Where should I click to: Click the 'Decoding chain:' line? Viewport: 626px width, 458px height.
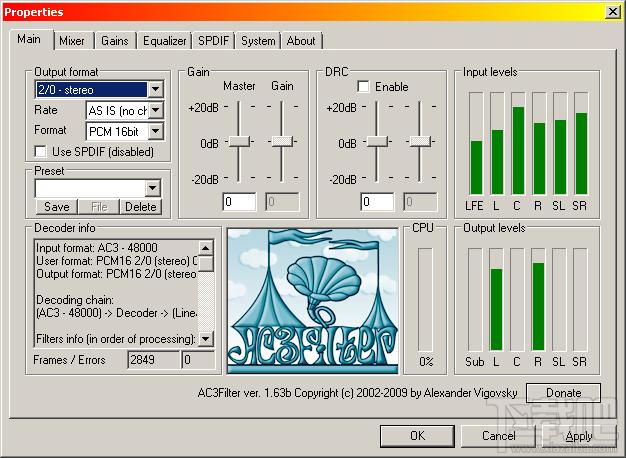point(75,300)
